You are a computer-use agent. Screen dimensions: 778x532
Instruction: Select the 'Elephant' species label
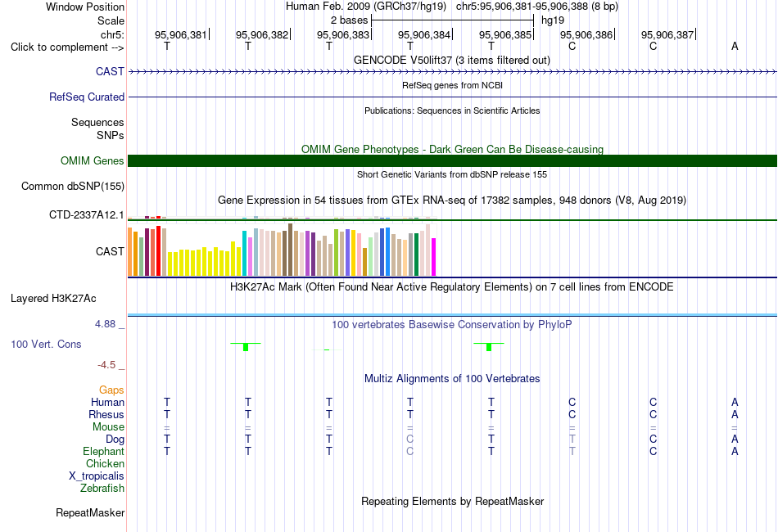103,451
